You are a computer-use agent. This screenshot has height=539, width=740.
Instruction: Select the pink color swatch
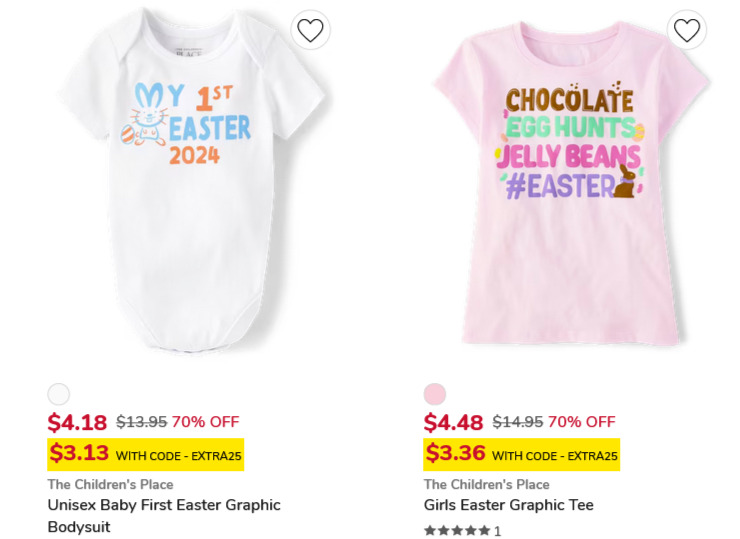click(x=435, y=394)
